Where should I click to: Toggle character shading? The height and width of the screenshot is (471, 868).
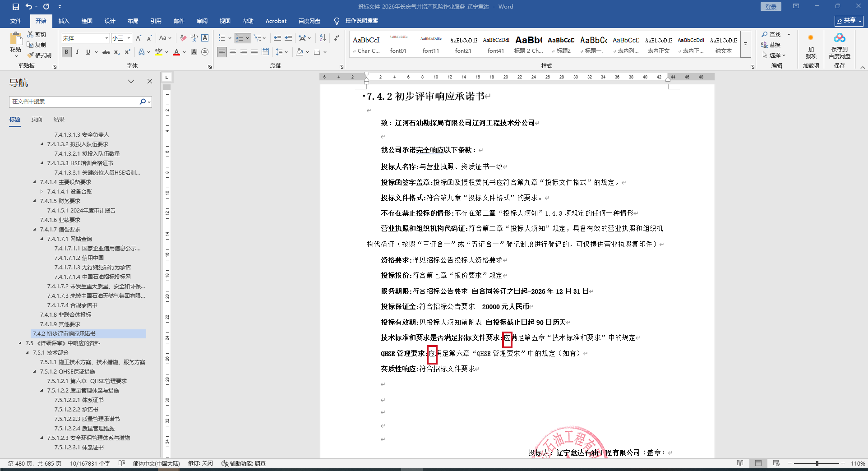pyautogui.click(x=194, y=52)
